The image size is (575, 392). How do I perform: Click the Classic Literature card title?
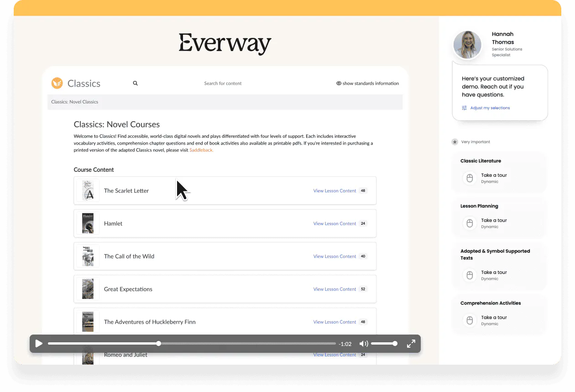click(481, 161)
